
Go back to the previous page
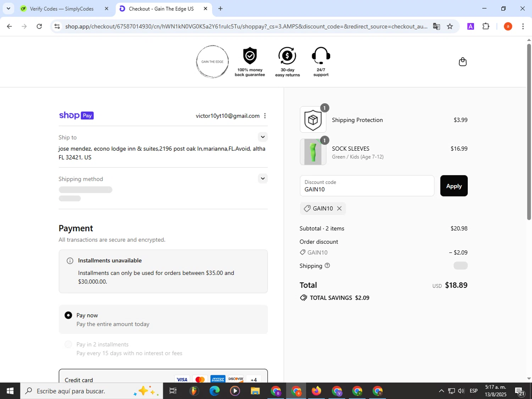pyautogui.click(x=10, y=26)
